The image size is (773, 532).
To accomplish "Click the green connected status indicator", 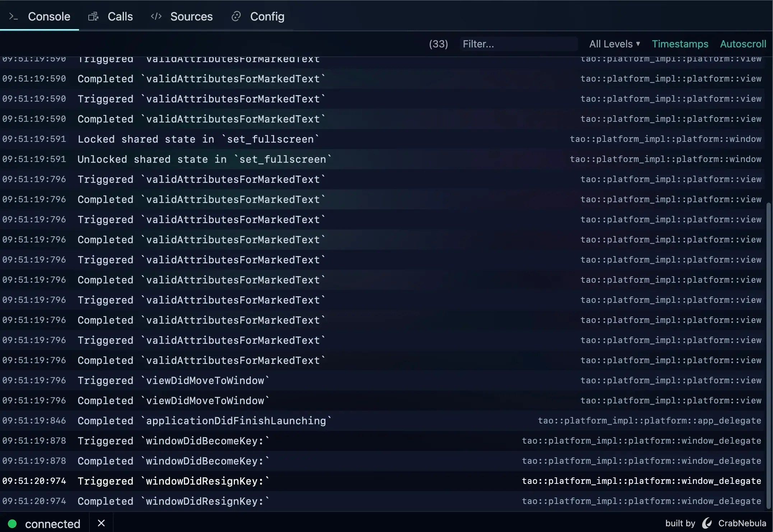I will click(12, 524).
